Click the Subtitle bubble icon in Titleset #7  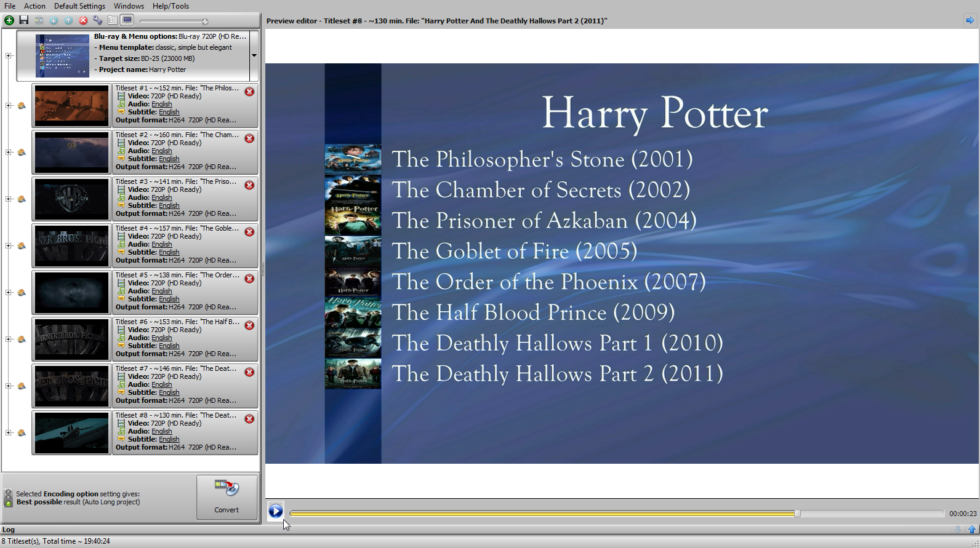pos(121,392)
